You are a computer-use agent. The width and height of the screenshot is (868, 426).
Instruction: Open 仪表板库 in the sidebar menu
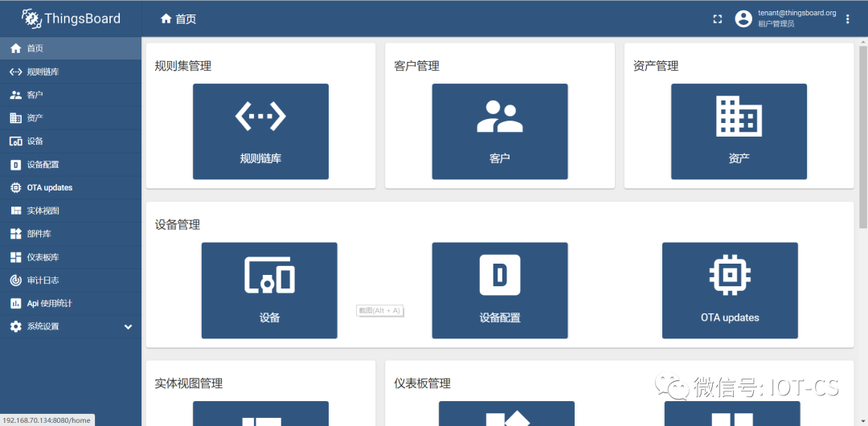(x=71, y=257)
